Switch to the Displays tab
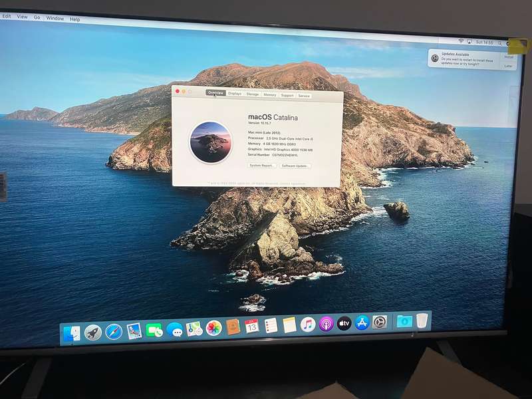This screenshot has width=532, height=399. 235,93
